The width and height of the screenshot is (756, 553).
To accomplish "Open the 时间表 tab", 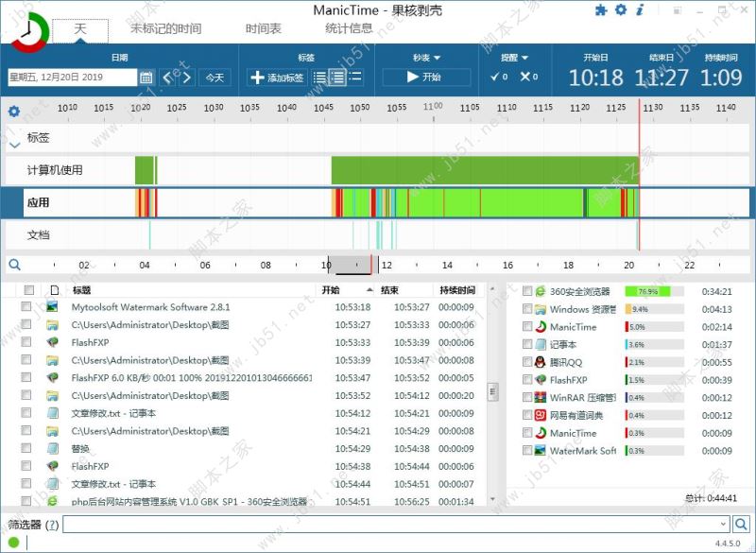I will pos(264,29).
